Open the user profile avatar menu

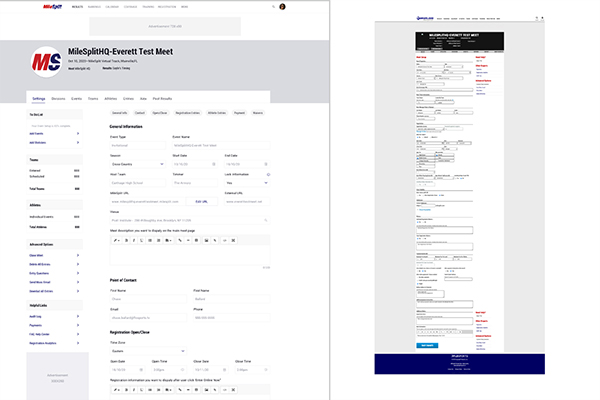pyautogui.click(x=282, y=6)
